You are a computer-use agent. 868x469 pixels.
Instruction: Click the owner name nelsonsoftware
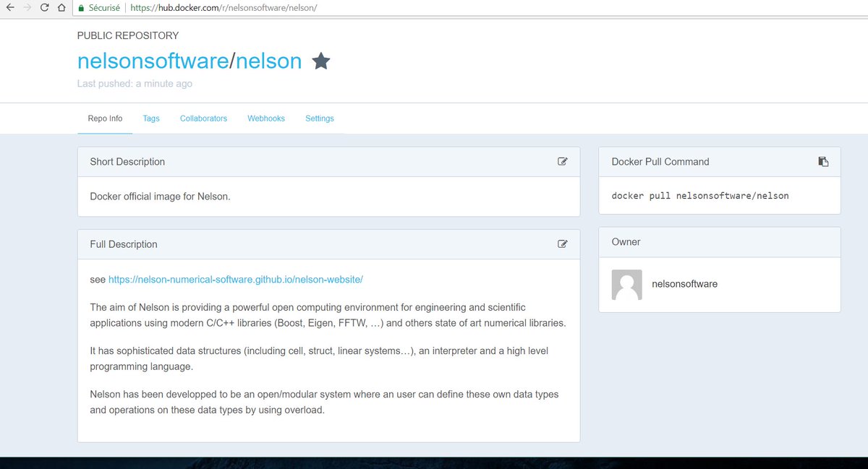(x=685, y=284)
